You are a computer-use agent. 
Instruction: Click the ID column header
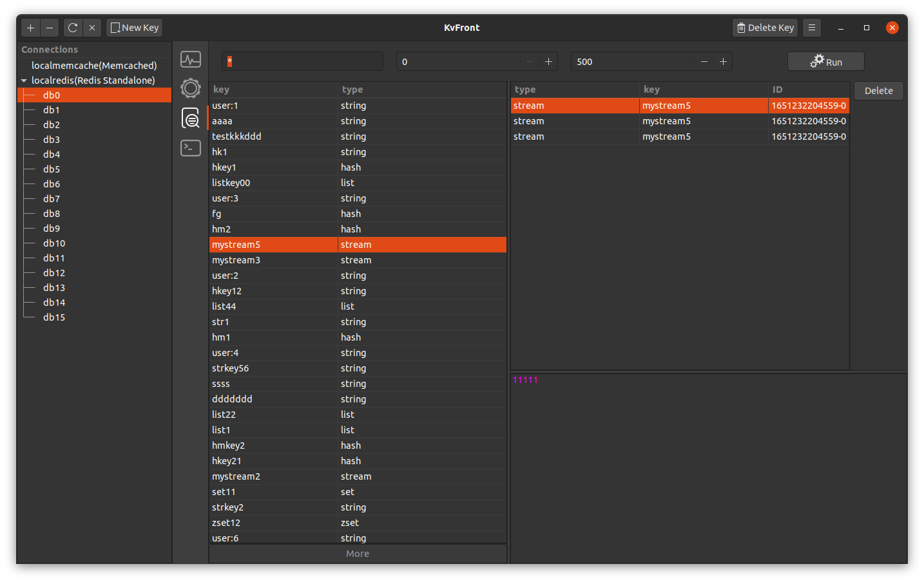[809, 89]
